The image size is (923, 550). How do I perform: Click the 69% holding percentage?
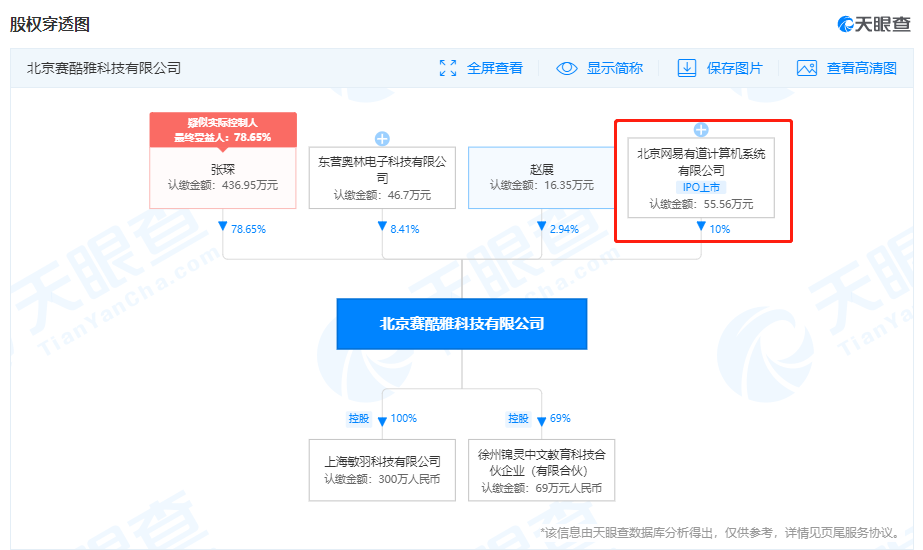560,418
